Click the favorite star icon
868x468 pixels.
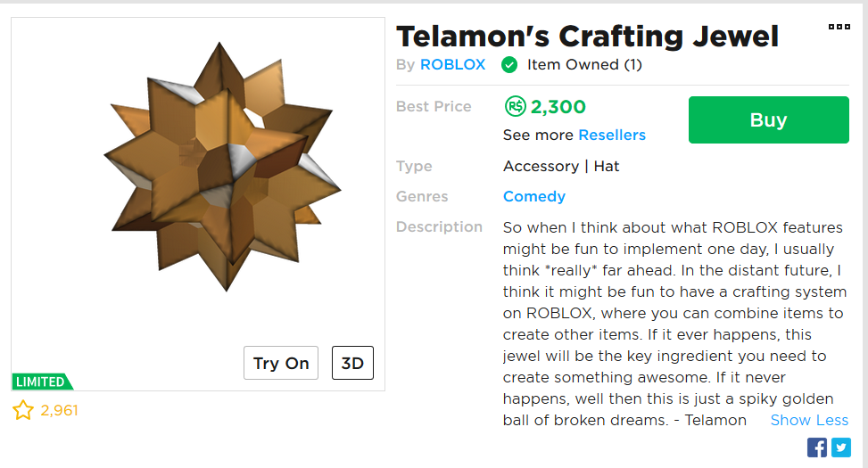click(23, 411)
